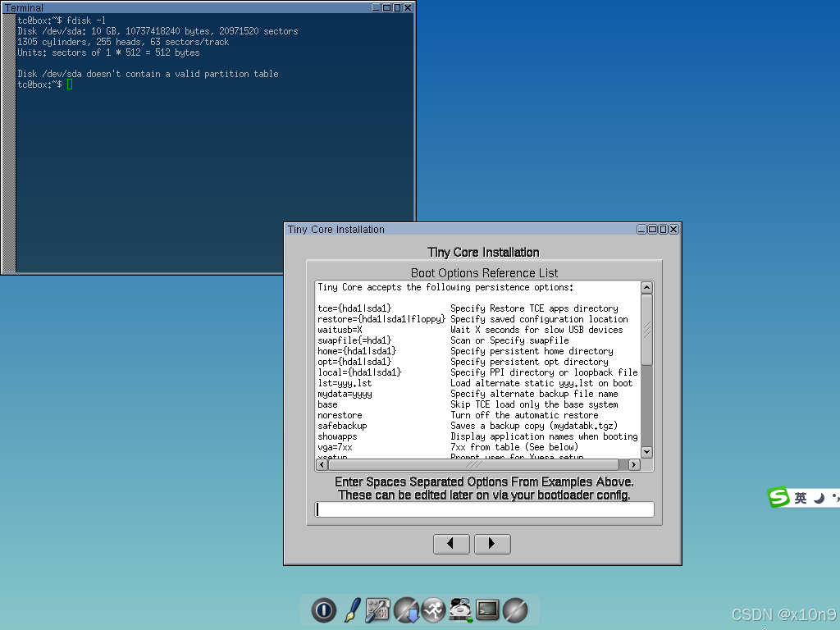
Task: Minimize the Terminal window
Action: [x=376, y=7]
